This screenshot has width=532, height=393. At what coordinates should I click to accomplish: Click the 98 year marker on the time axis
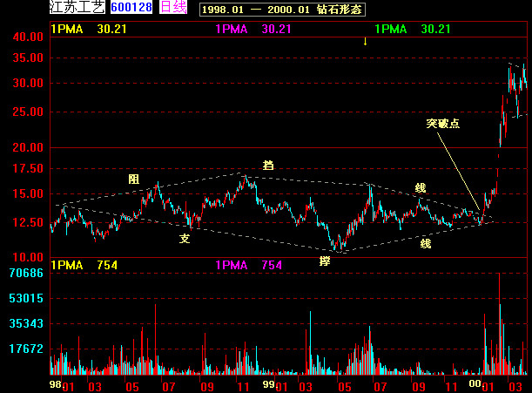point(55,383)
